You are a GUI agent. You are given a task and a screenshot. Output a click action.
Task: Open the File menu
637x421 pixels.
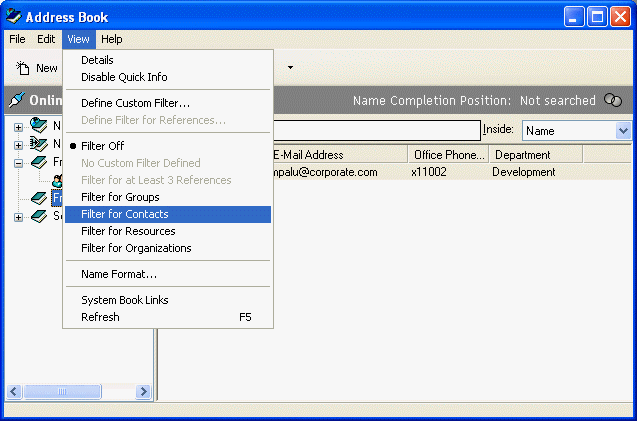click(17, 39)
